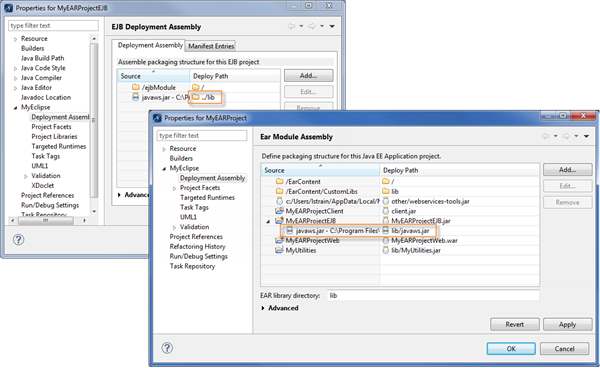The height and width of the screenshot is (368, 600).
Task: Open view menu arrow in EJB Deployment Assembly header
Action: click(x=332, y=26)
